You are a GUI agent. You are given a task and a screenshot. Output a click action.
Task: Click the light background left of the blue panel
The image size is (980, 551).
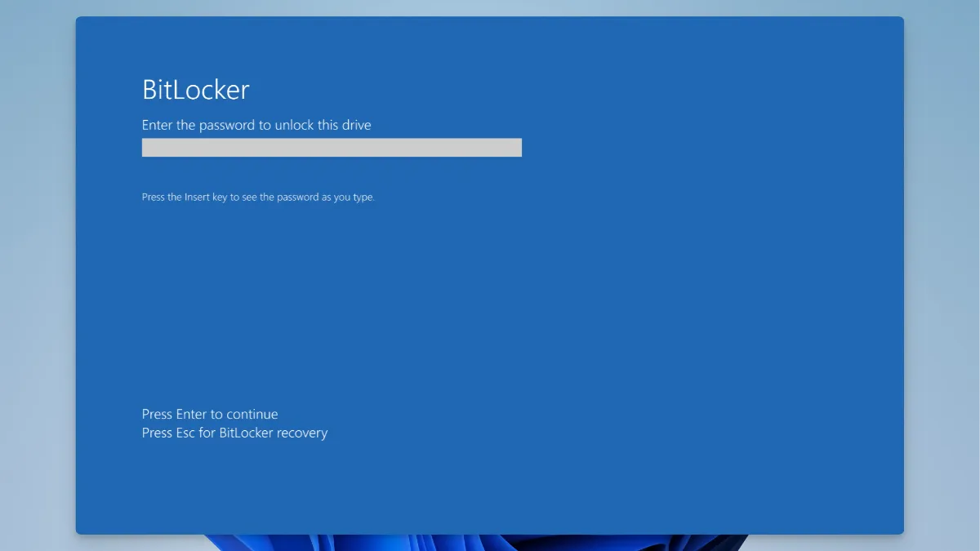(x=37, y=278)
